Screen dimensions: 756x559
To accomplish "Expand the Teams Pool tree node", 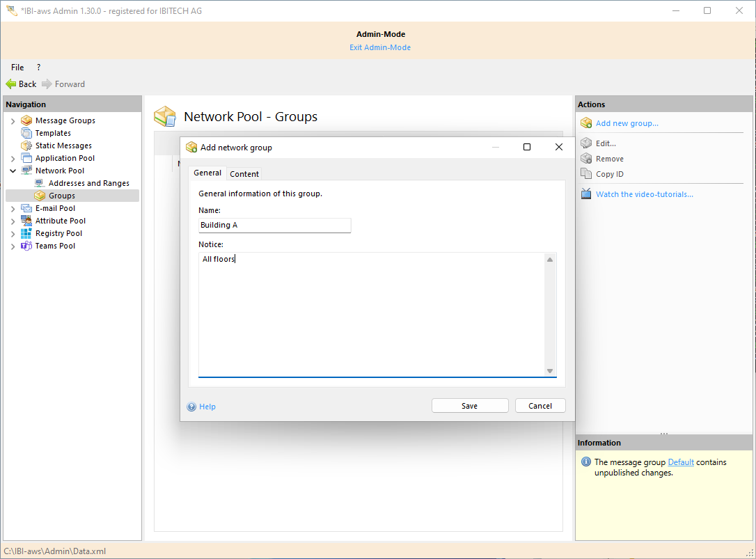I will [x=13, y=246].
